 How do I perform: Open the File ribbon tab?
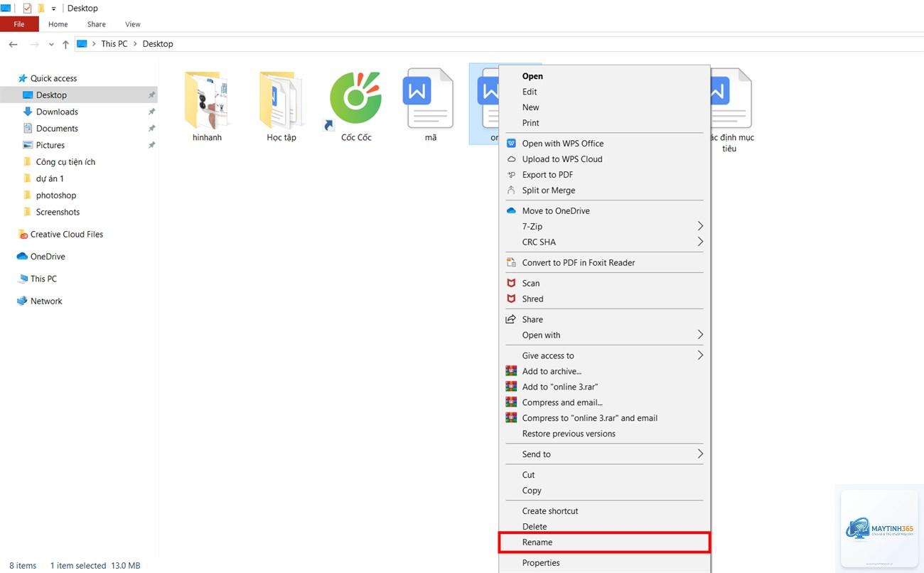pyautogui.click(x=19, y=24)
